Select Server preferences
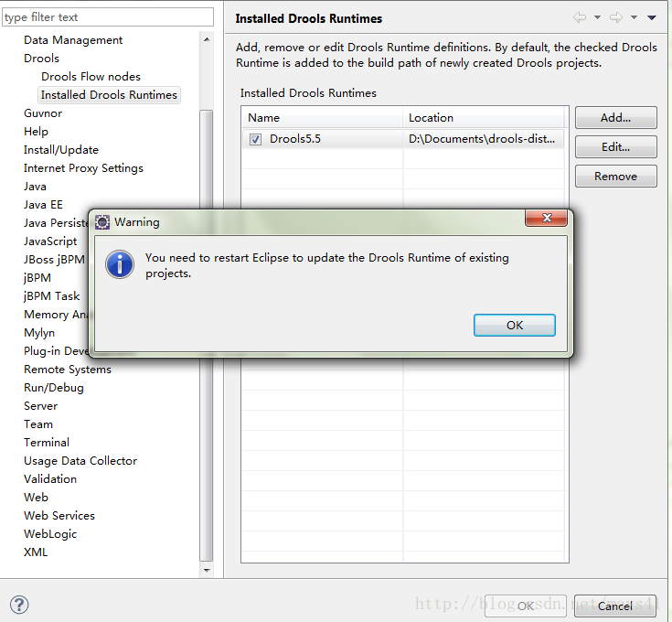The image size is (672, 622). coord(41,406)
